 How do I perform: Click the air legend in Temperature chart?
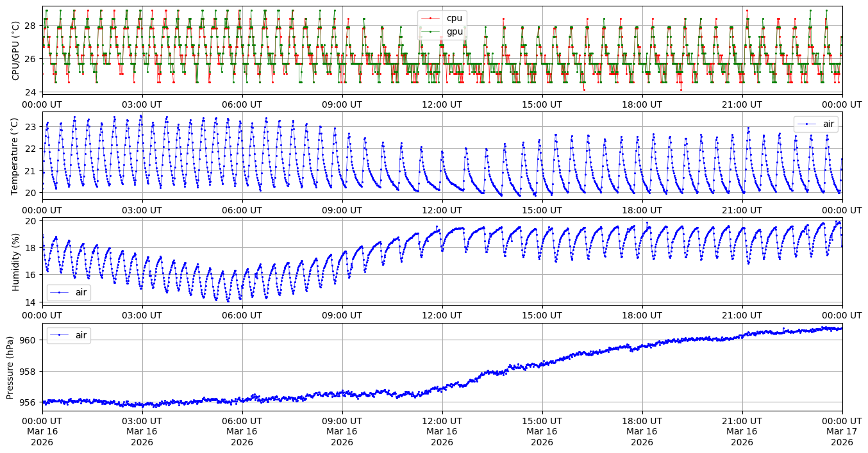(815, 124)
